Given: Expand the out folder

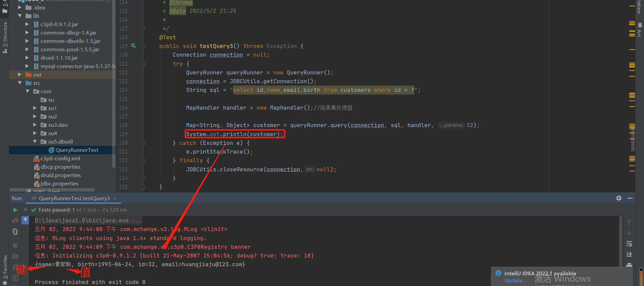Looking at the screenshot, I should coord(19,74).
